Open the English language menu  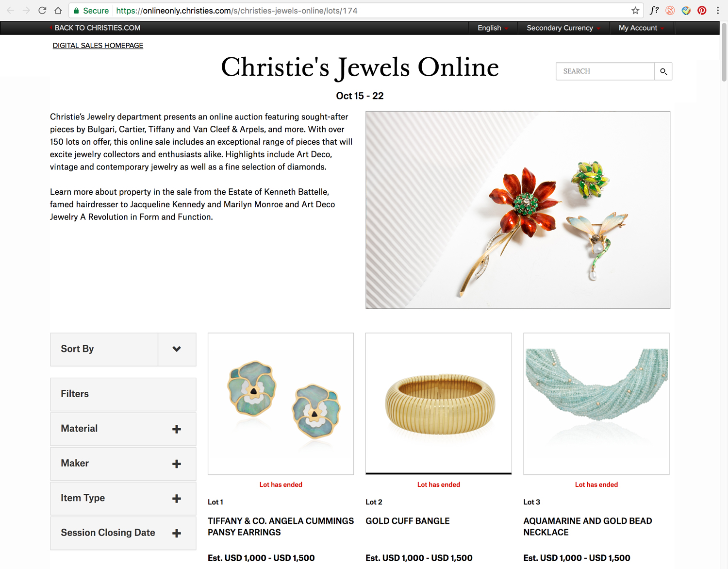493,28
